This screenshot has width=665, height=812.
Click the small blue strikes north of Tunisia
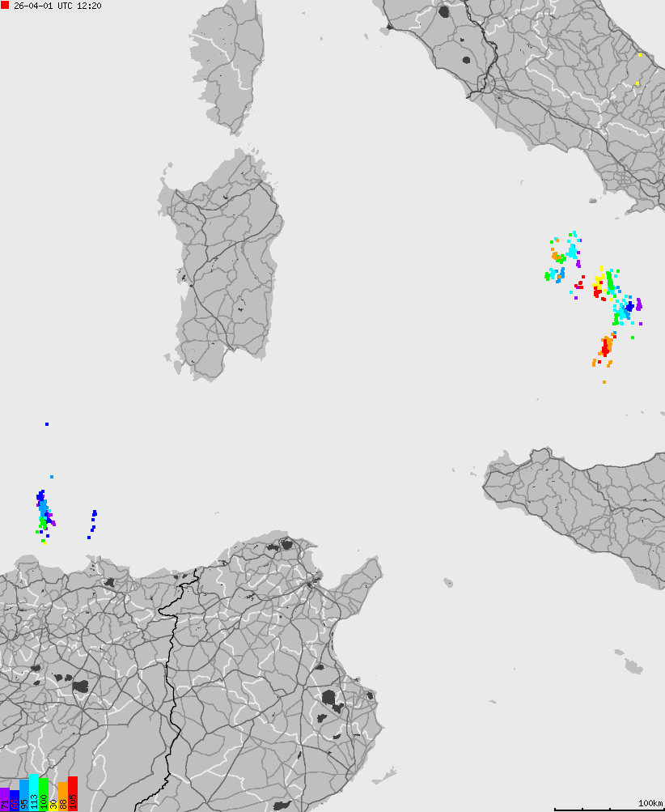[x=95, y=522]
